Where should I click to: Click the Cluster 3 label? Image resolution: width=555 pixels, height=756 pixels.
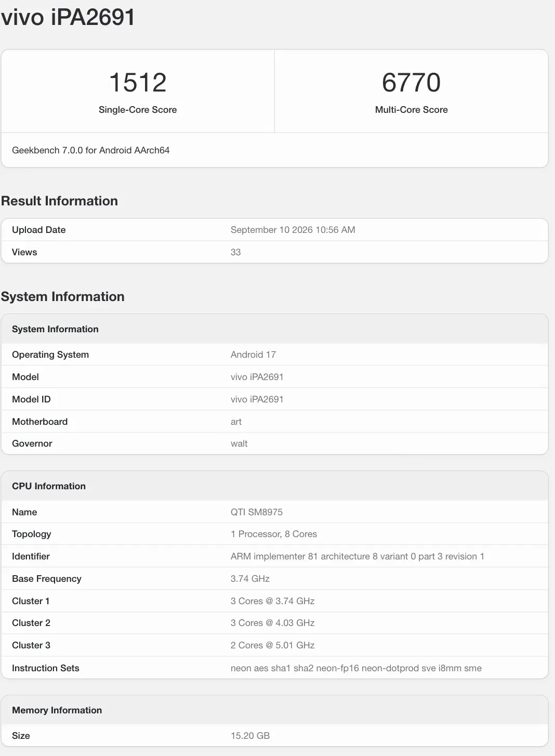point(31,645)
